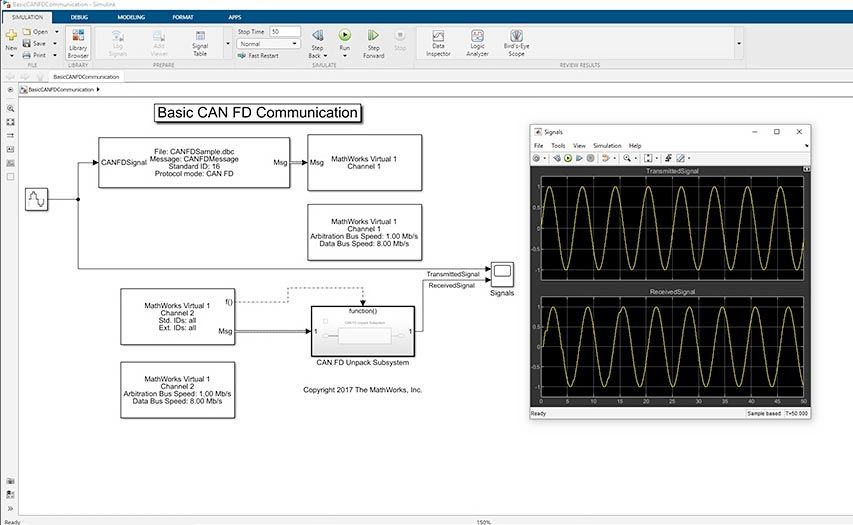Screen dimensions: 853x525
Task: Expand the BasicCANFDCommunication breadcrumb arrow
Action: pyautogui.click(x=98, y=90)
